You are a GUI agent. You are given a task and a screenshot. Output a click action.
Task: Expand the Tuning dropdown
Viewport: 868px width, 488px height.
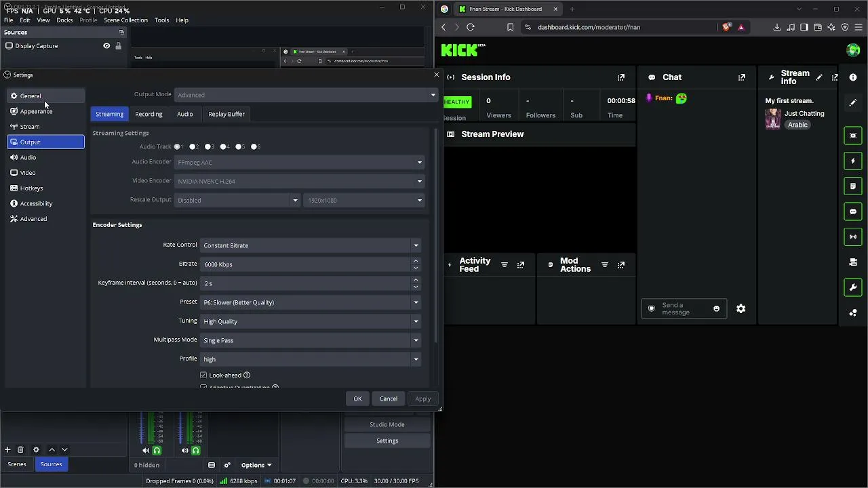[x=311, y=321]
